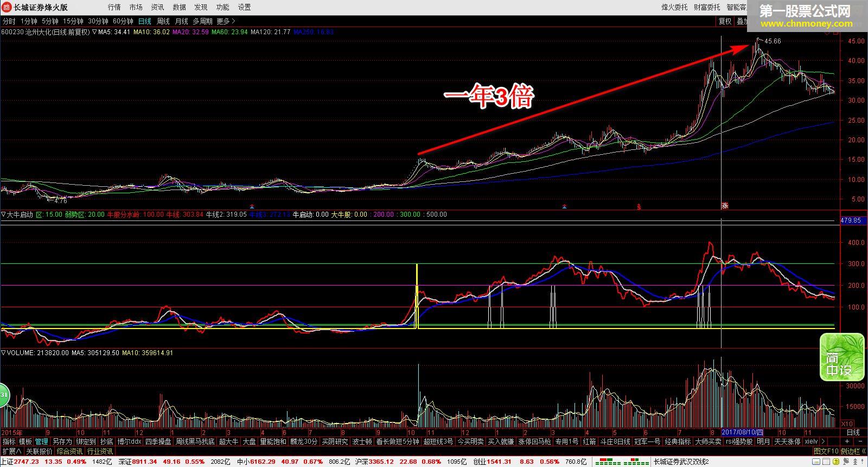This screenshot has width=868, height=467.
Task: Select 博尔ddx indicator tab
Action: coord(130,441)
